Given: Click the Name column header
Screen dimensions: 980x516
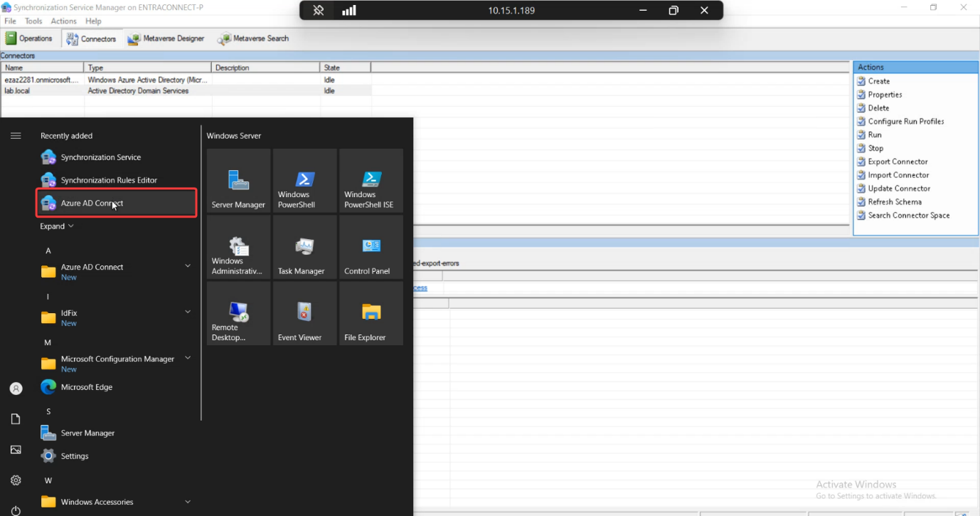Looking at the screenshot, I should coord(42,68).
